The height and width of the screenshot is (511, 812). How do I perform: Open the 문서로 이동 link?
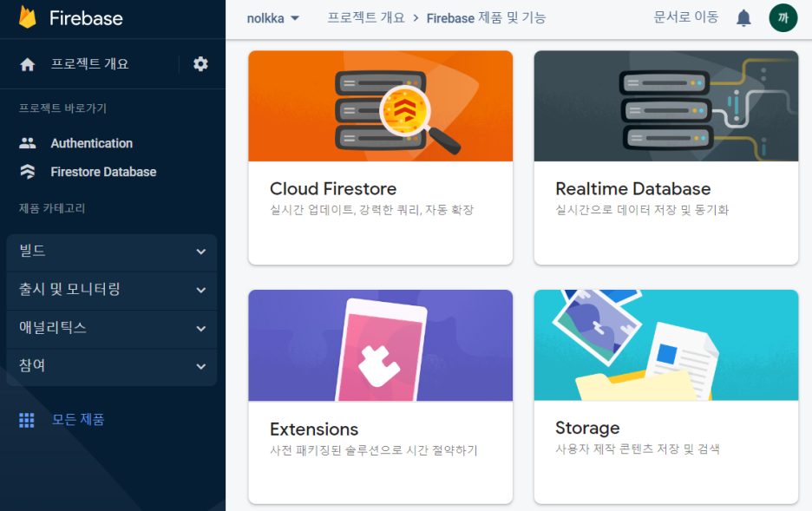(686, 17)
